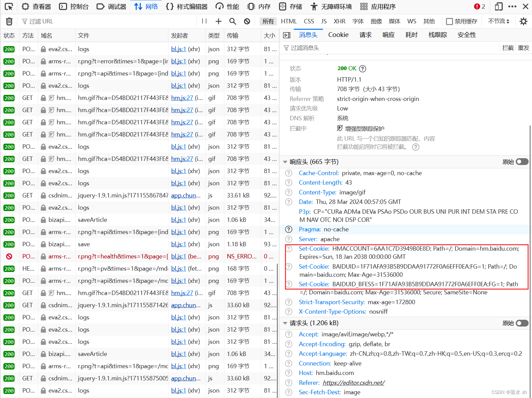
Task: Sort by the 传输 column header
Action: coord(242,36)
